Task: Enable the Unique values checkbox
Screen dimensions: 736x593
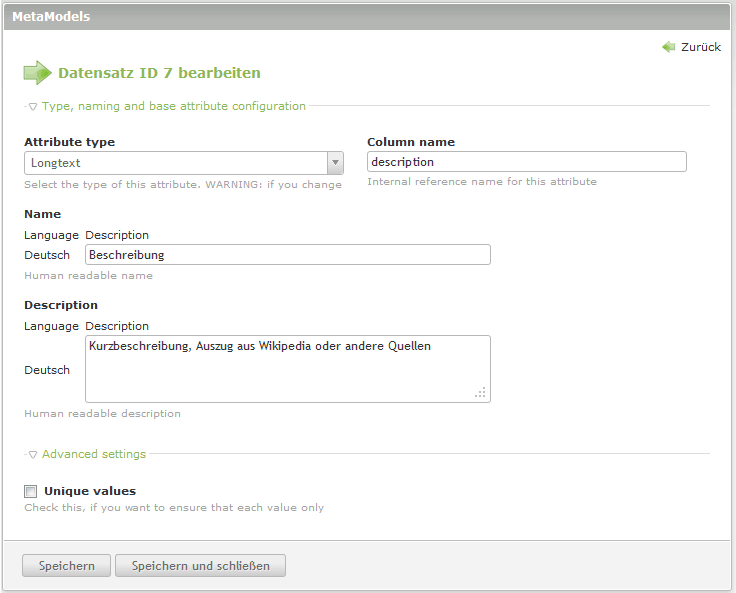Action: click(31, 491)
